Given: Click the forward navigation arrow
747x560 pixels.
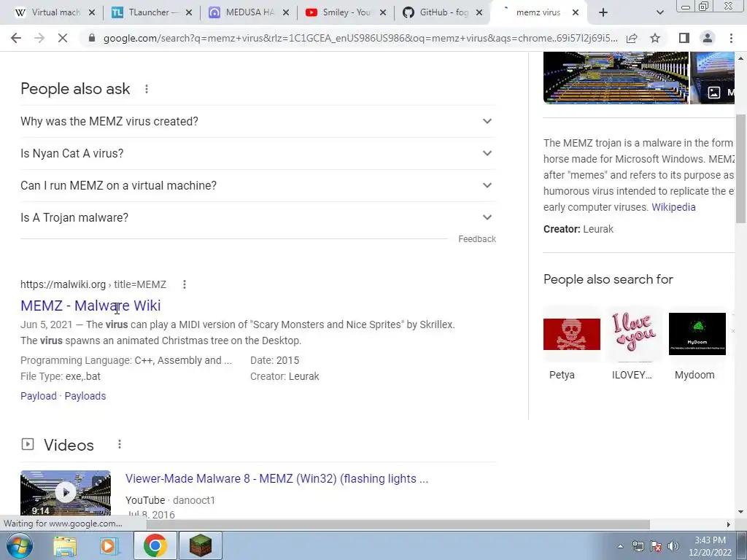Looking at the screenshot, I should click(x=39, y=38).
